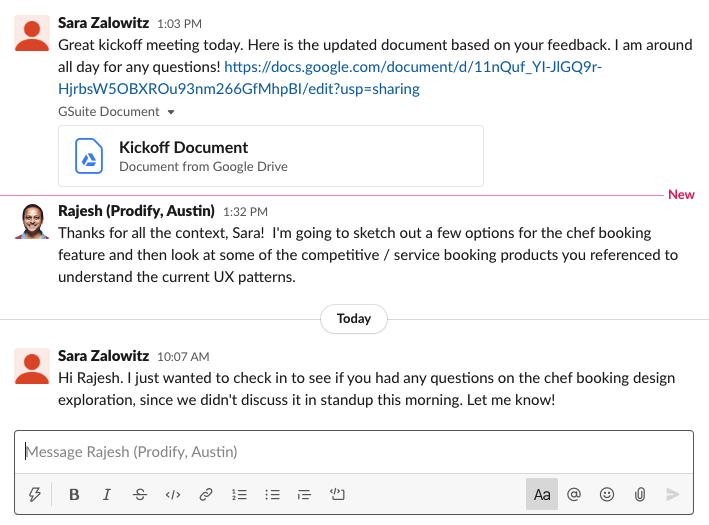Apply blockquote formatting
709x525 pixels.
click(x=305, y=494)
